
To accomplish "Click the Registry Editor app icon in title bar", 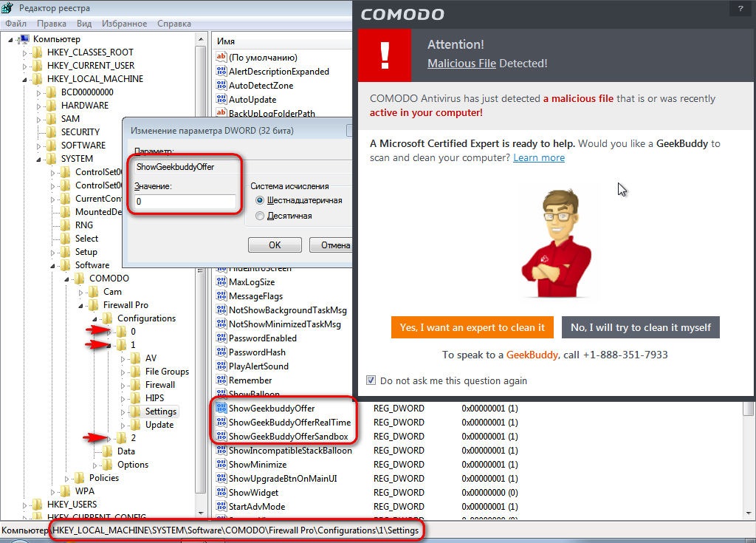I will [7, 7].
